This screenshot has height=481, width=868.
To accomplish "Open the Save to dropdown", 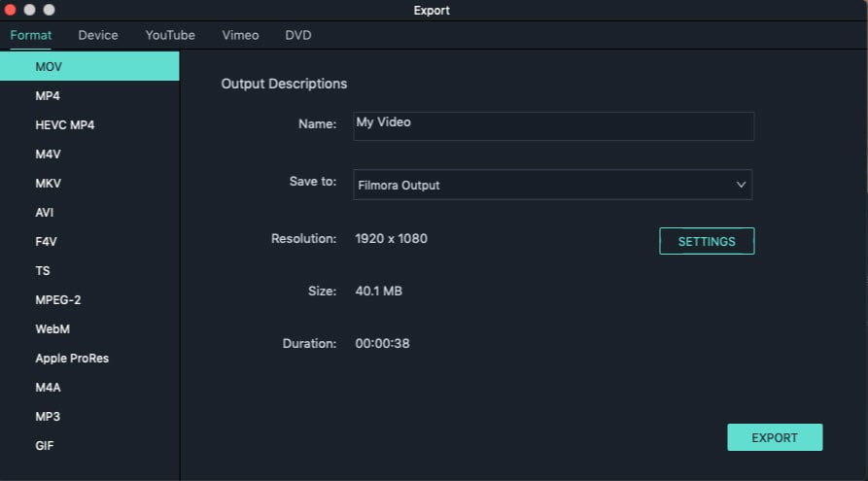I will click(x=552, y=185).
